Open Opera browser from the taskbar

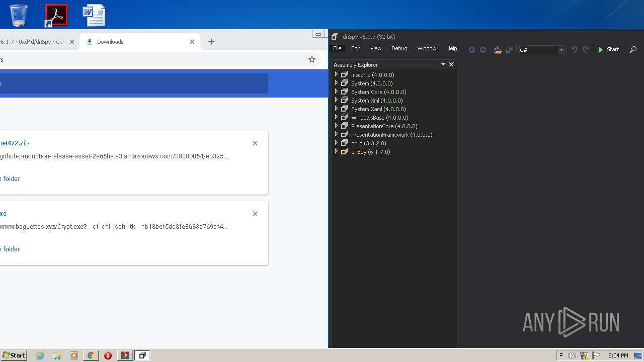108,355
